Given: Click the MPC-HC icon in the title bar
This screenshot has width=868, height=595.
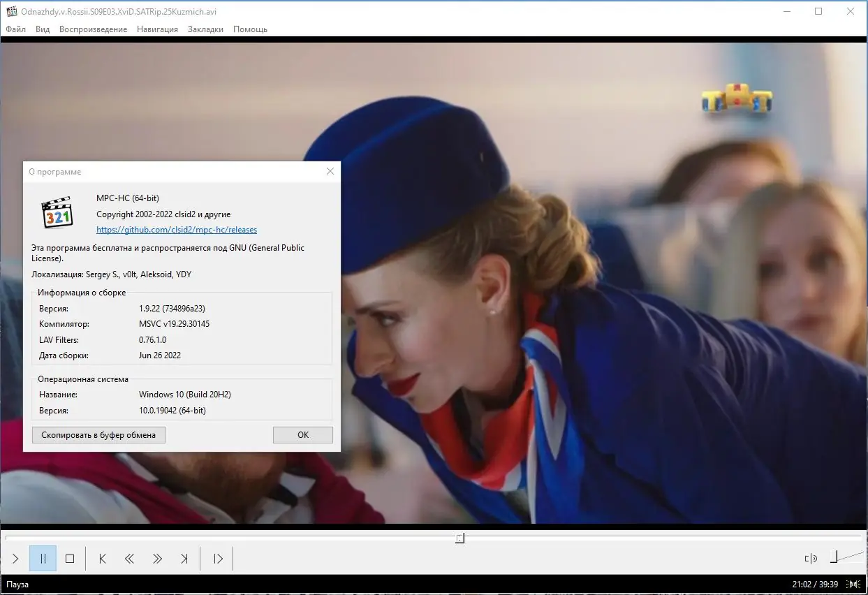Looking at the screenshot, I should coord(10,11).
